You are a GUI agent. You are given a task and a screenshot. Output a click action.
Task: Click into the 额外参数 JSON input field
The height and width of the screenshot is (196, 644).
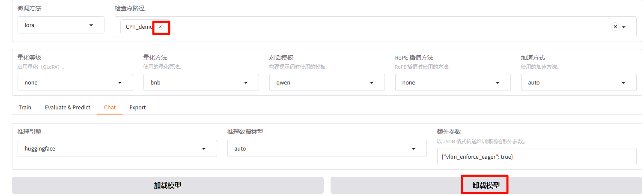[x=537, y=157]
